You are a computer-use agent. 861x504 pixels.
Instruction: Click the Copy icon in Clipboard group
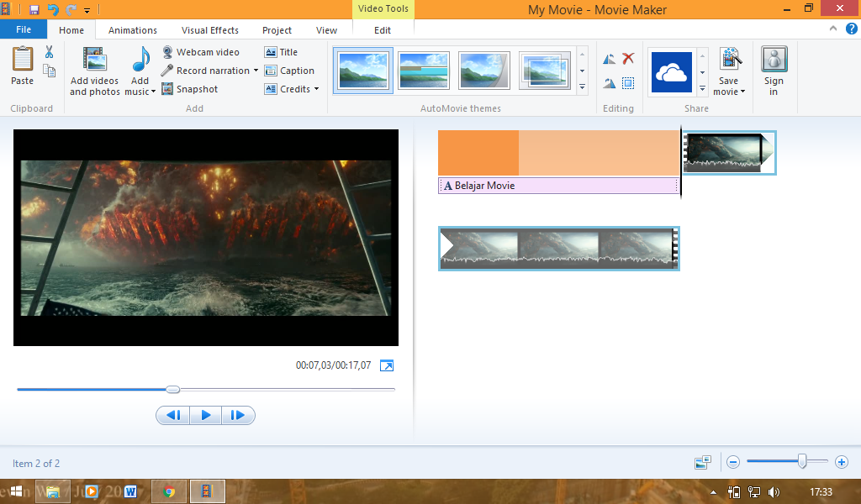click(x=50, y=71)
